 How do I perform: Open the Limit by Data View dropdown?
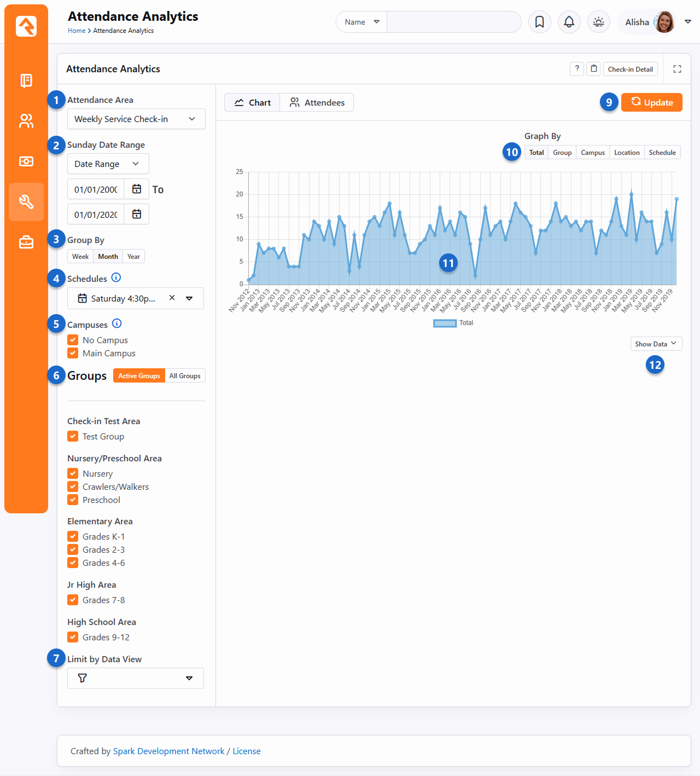[136, 679]
